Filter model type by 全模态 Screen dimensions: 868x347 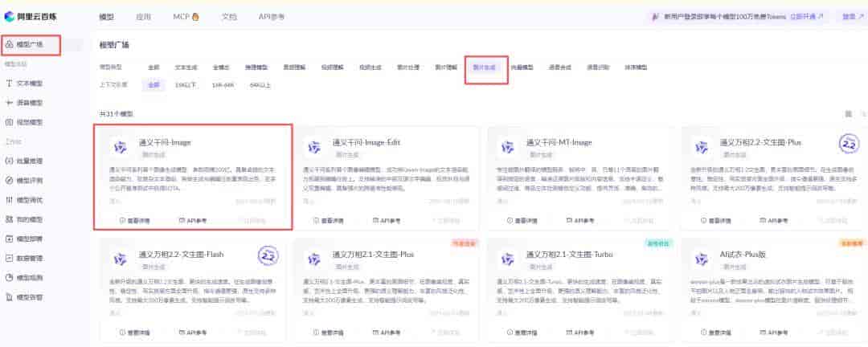[x=221, y=67]
